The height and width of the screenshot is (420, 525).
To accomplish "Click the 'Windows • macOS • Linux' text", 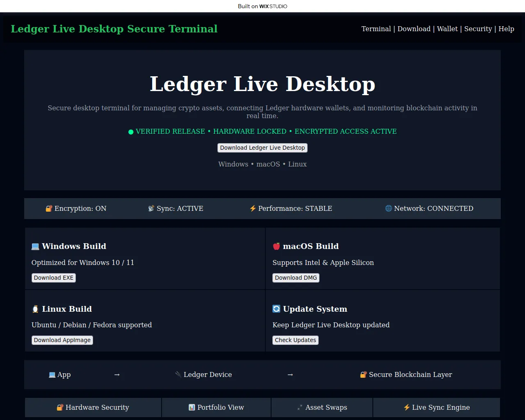I will point(262,164).
